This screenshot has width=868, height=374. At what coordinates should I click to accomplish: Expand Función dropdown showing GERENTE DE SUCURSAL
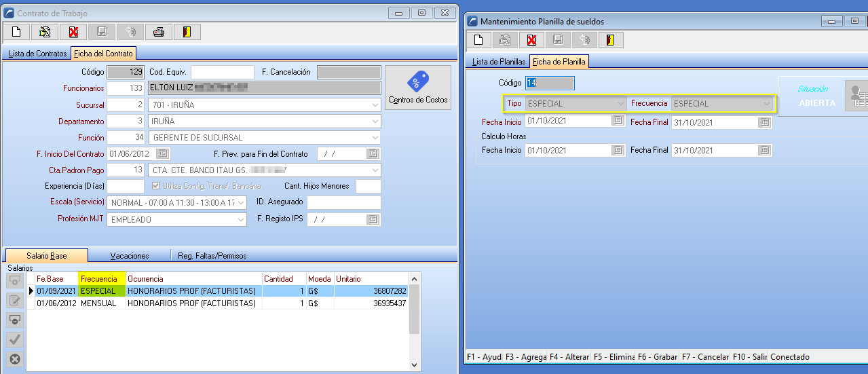[375, 138]
